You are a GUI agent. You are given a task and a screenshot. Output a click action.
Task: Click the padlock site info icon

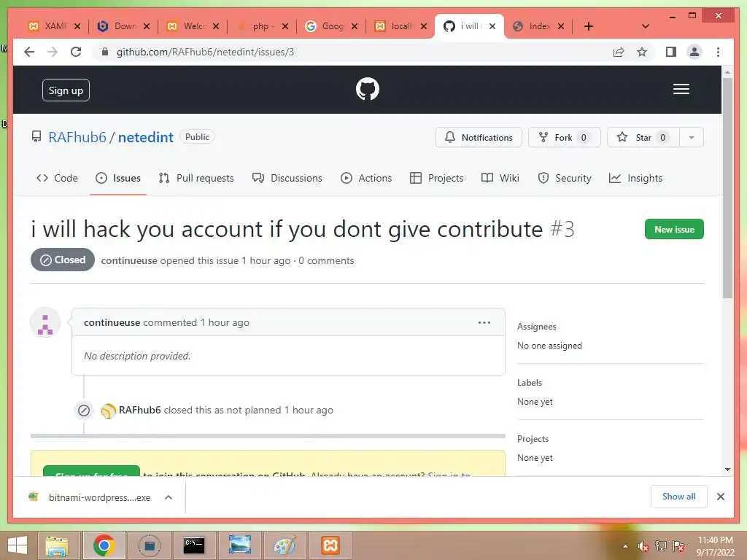tap(105, 52)
